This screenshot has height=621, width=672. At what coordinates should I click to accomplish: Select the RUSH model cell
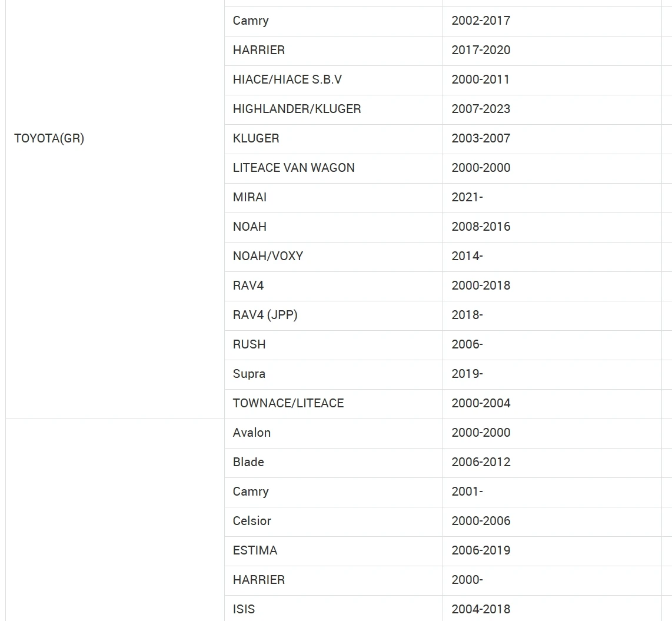(249, 344)
